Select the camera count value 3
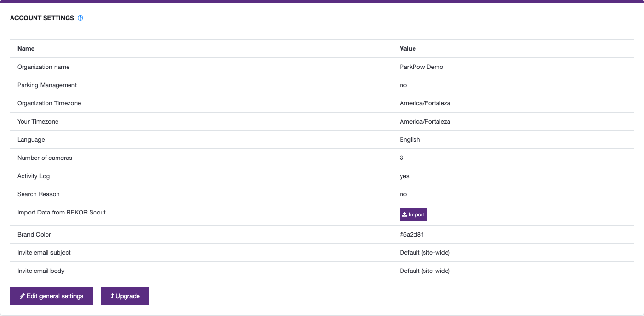The width and height of the screenshot is (644, 316). 402,158
